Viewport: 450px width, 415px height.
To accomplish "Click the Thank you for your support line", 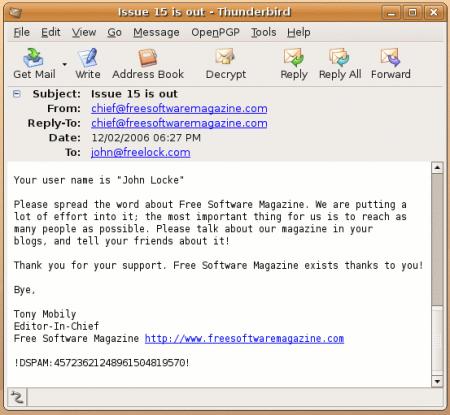I will point(218,265).
